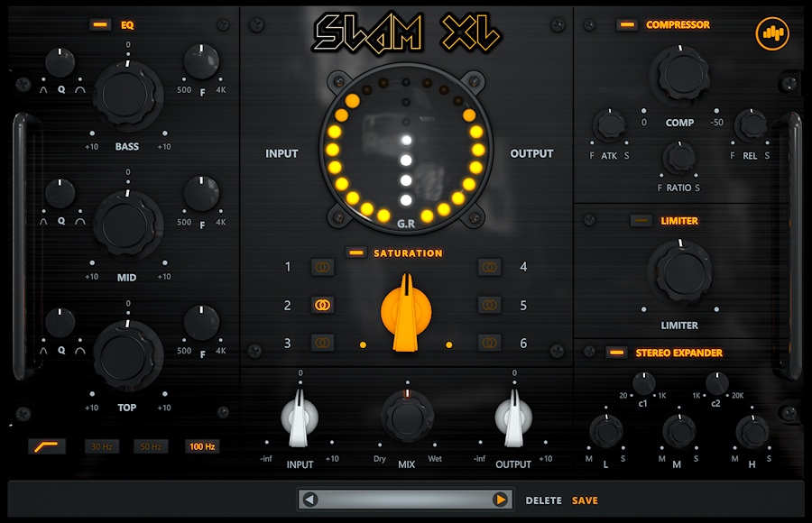Toggle the high-pass filter shape button
Screen dimensions: 812x523
47,446
